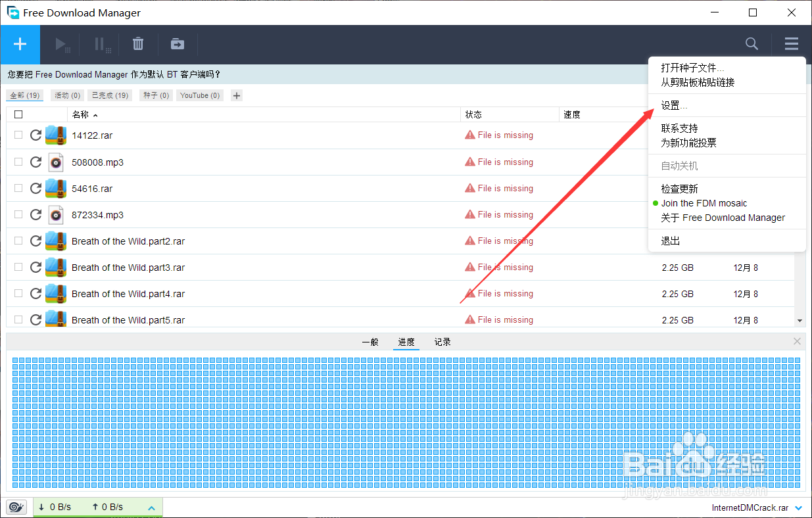Viewport: 812px width, 518px height.
Task: Toggle snail mode icon in status bar
Action: click(16, 507)
